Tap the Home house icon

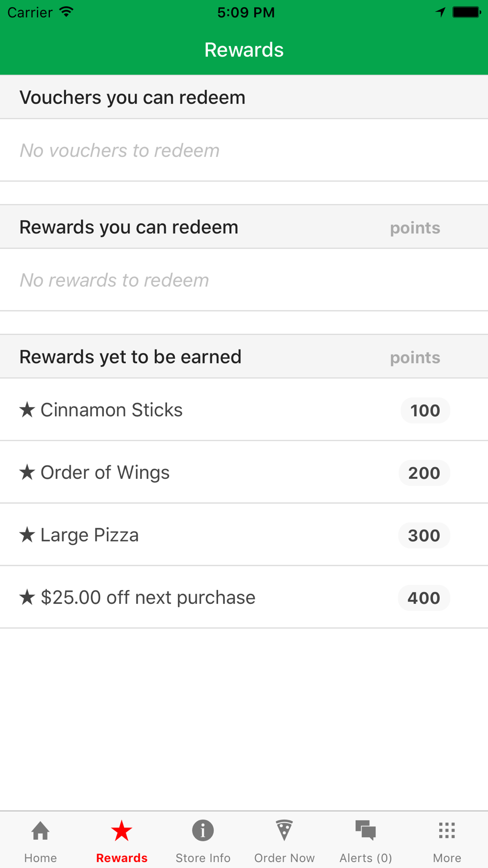pos(41,830)
